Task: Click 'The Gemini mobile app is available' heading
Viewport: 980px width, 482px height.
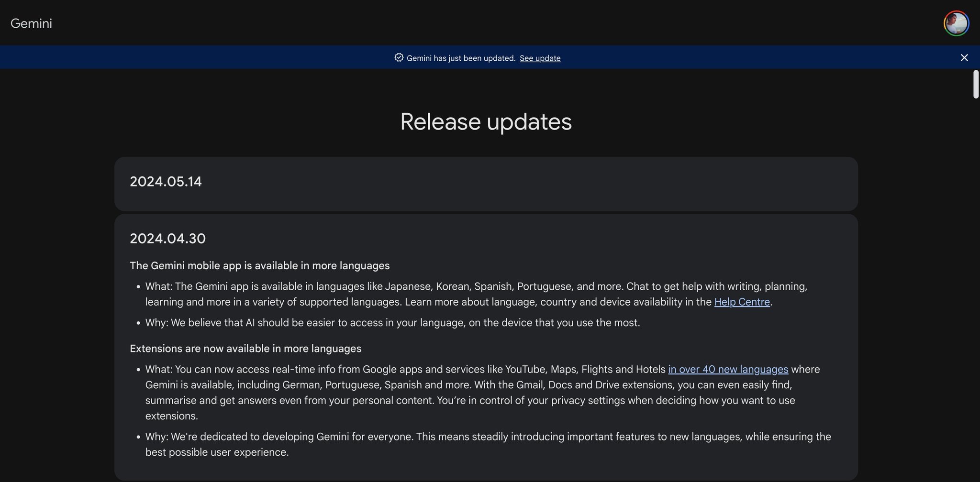Action: click(x=260, y=265)
